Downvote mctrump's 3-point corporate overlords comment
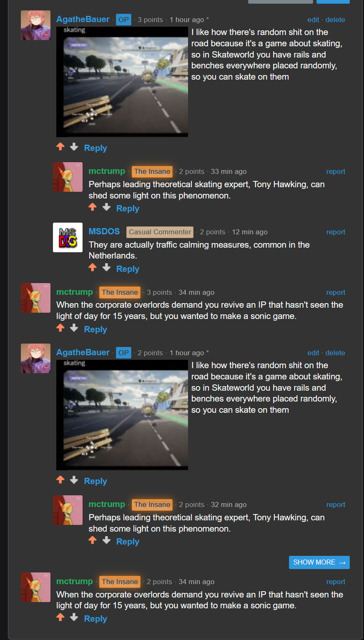The width and height of the screenshot is (364, 640). pyautogui.click(x=74, y=328)
